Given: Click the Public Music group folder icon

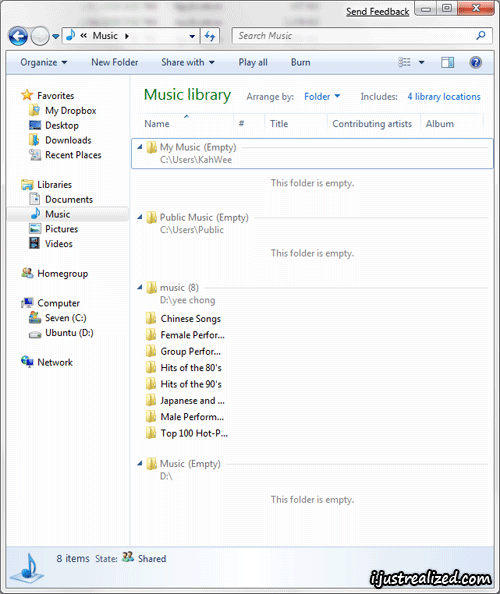Looking at the screenshot, I should [152, 217].
